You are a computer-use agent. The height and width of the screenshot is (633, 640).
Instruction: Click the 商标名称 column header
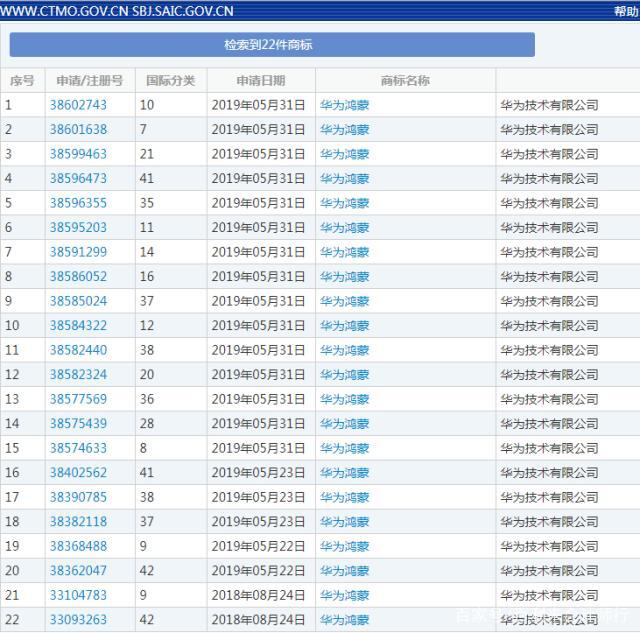point(405,80)
